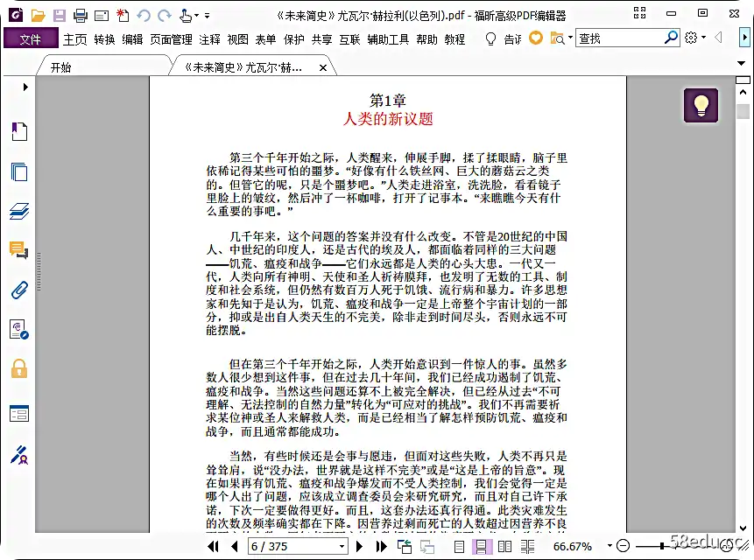Open the security lock panel

19,369
